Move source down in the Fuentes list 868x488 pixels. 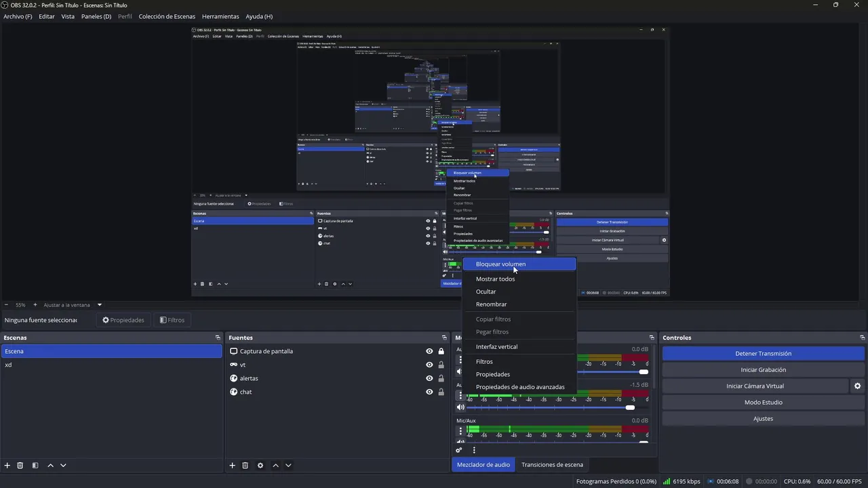pos(288,466)
